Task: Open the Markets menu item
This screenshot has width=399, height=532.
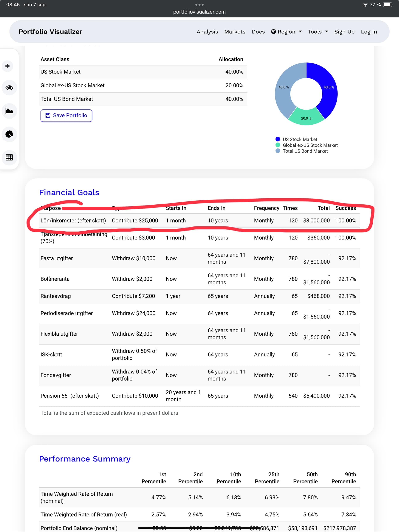Action: coord(235,32)
